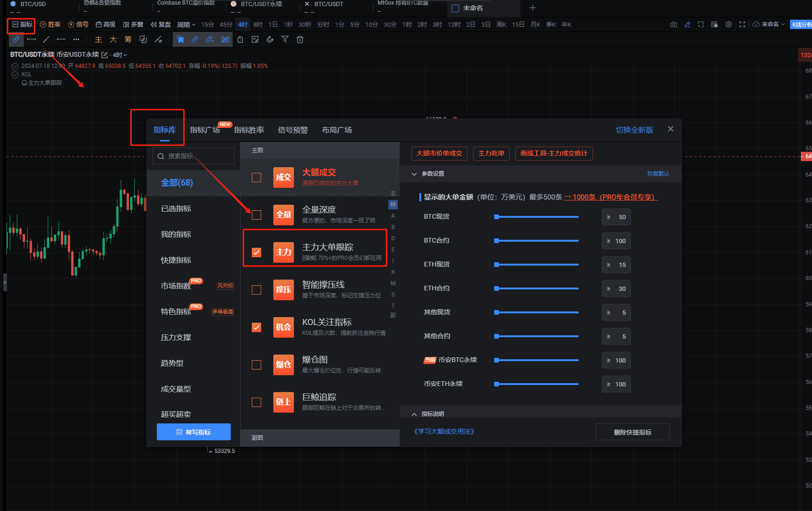Select the diagonal trend line tool

click(x=46, y=40)
